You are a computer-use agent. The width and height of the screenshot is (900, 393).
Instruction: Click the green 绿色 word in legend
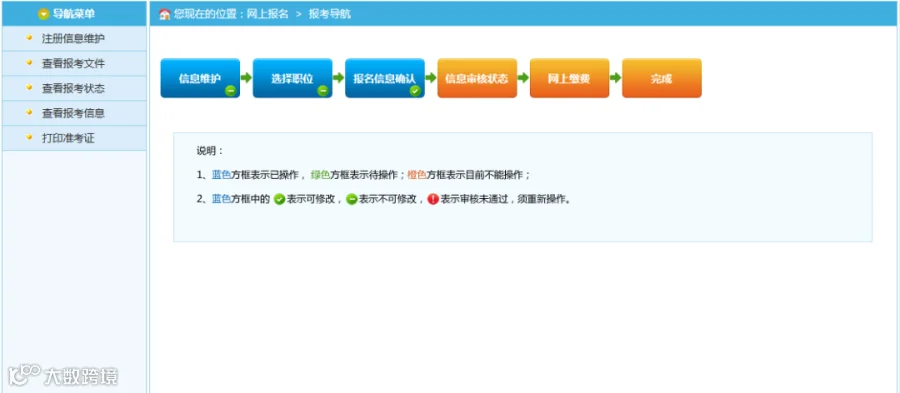click(320, 175)
